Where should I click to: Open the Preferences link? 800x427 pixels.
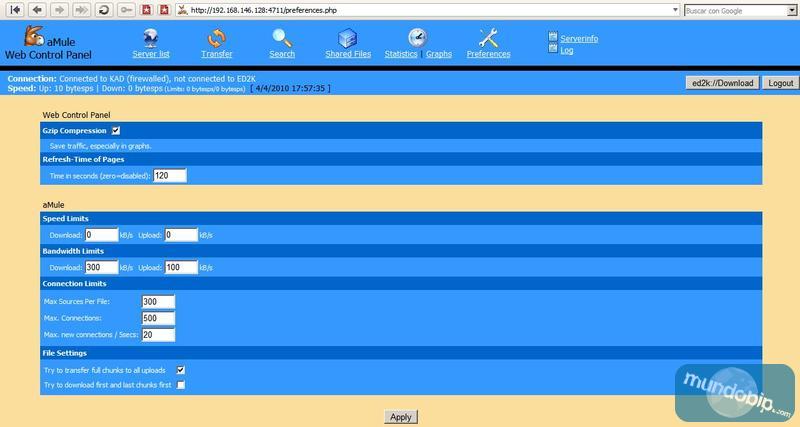pyautogui.click(x=488, y=54)
